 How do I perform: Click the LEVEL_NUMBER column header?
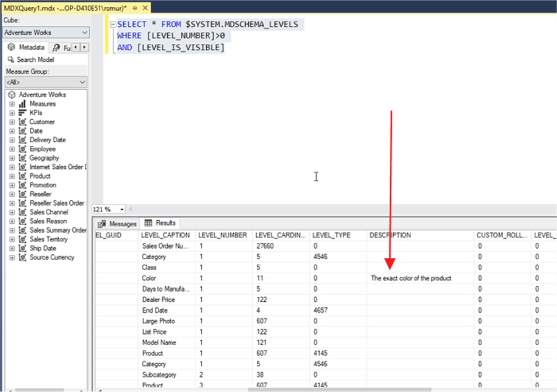point(223,235)
